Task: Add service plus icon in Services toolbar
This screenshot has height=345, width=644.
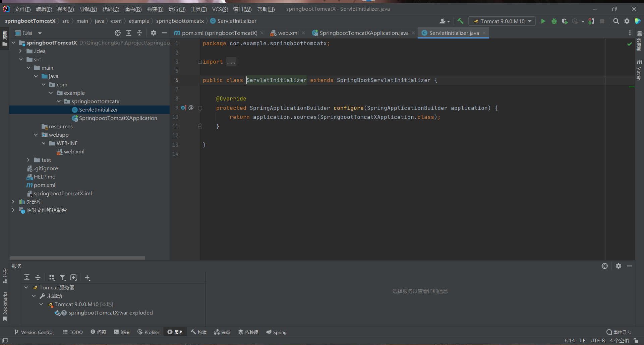Action: pos(87,277)
